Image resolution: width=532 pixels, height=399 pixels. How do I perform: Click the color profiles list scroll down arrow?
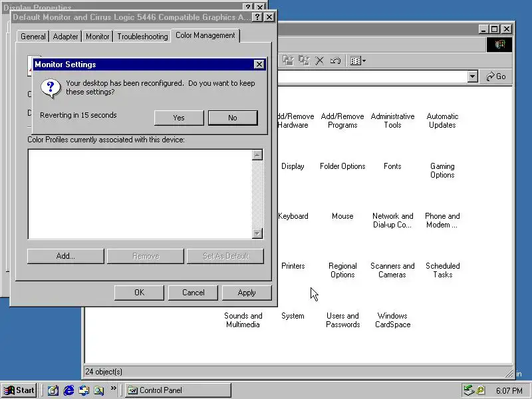click(257, 233)
